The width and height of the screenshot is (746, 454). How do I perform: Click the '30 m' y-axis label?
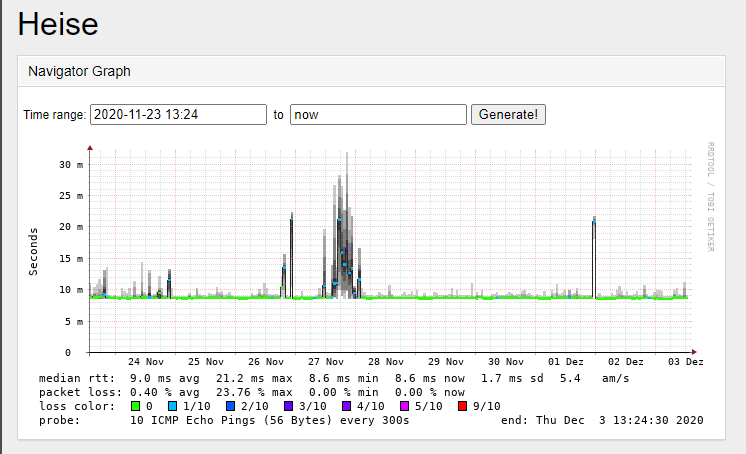(x=71, y=165)
